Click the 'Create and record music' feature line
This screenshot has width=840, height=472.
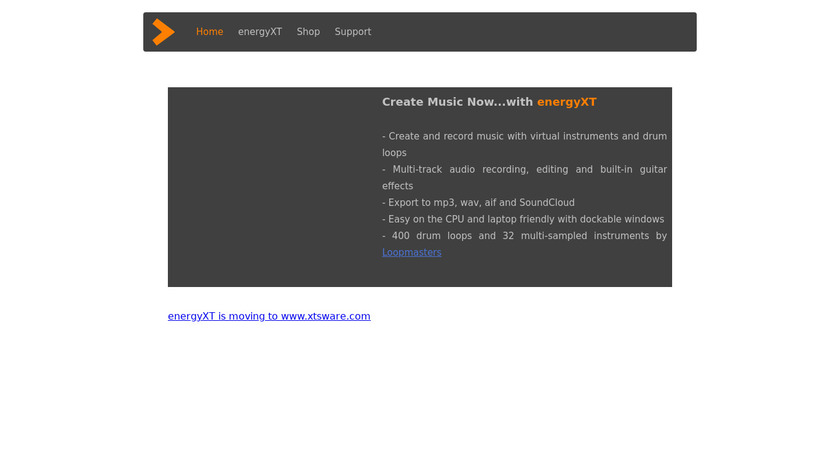(x=524, y=144)
